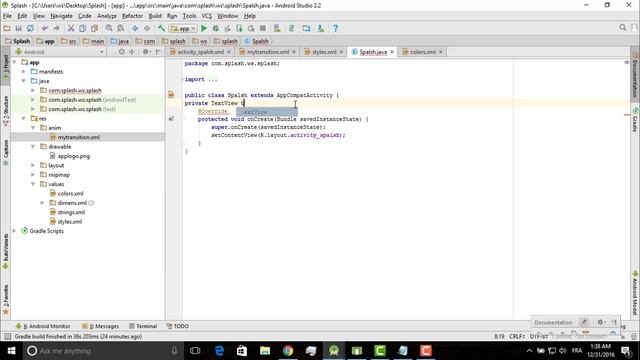Open Chrome from the taskbar
640x360 pixels.
point(288,351)
